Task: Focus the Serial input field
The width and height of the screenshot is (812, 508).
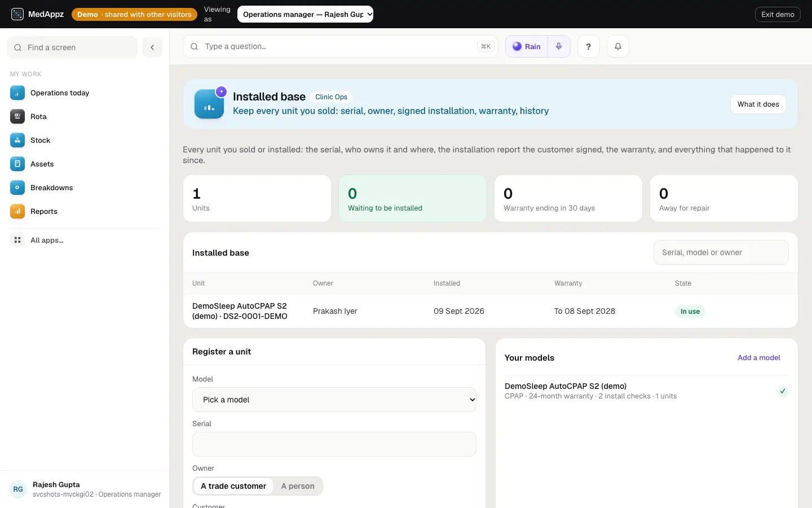Action: [x=334, y=444]
